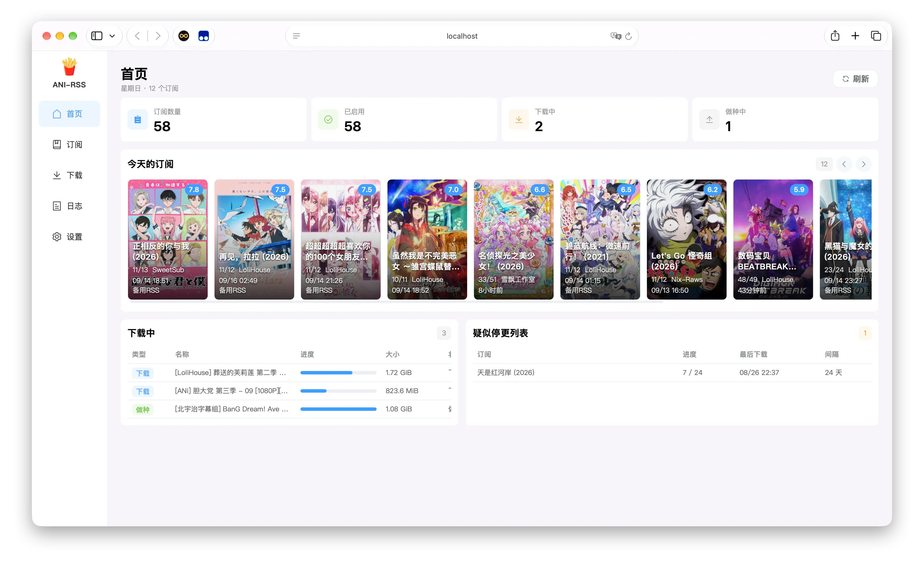Click the 做种 tag on the BanG Dream row

click(x=143, y=409)
